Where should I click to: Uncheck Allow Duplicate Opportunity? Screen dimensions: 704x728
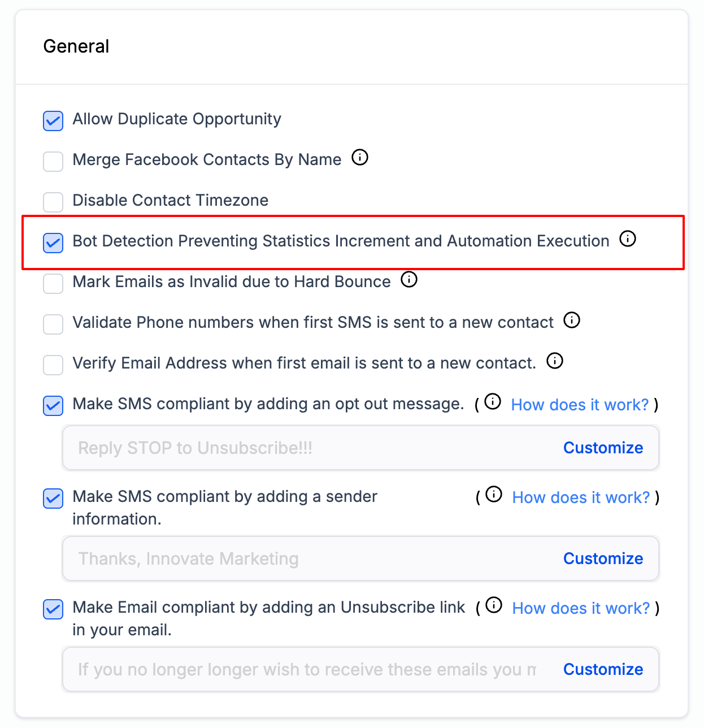point(53,120)
